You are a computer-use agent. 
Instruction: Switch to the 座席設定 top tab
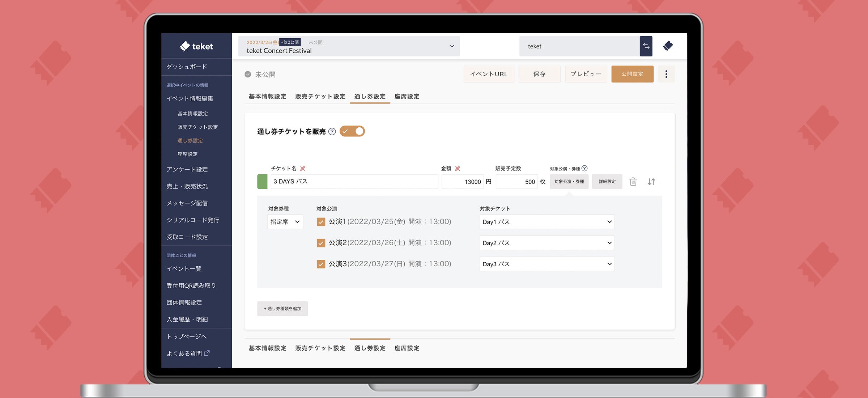click(x=407, y=96)
